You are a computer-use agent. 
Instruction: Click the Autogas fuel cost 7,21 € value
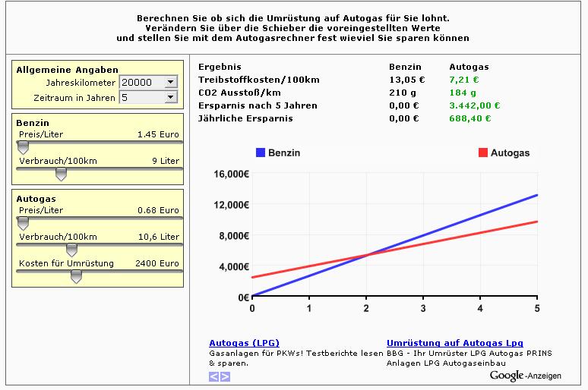(x=463, y=80)
